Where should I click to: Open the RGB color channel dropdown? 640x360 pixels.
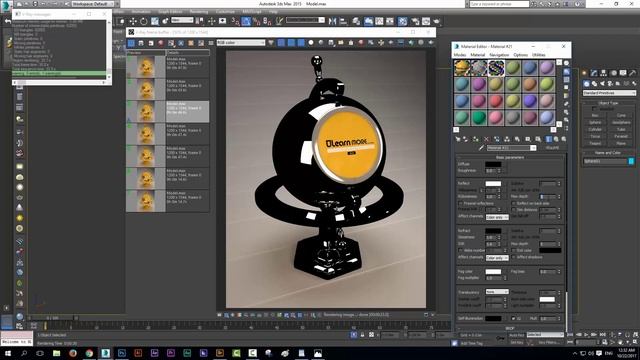tap(240, 42)
